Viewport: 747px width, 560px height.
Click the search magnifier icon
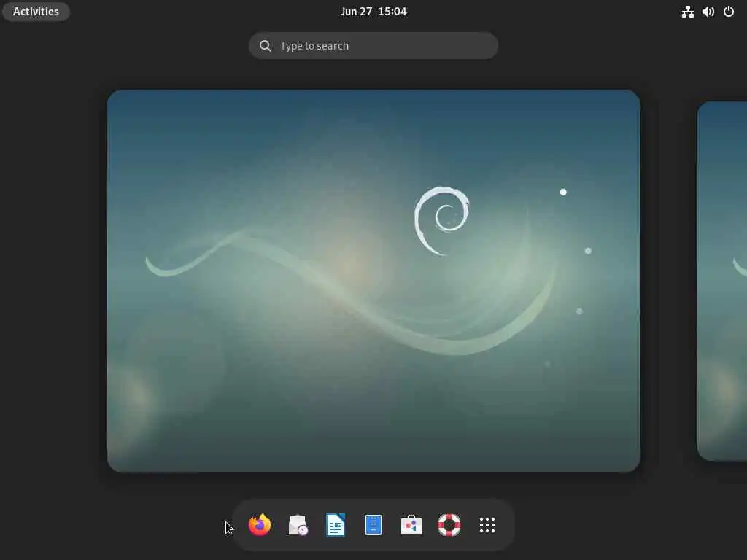pos(266,46)
